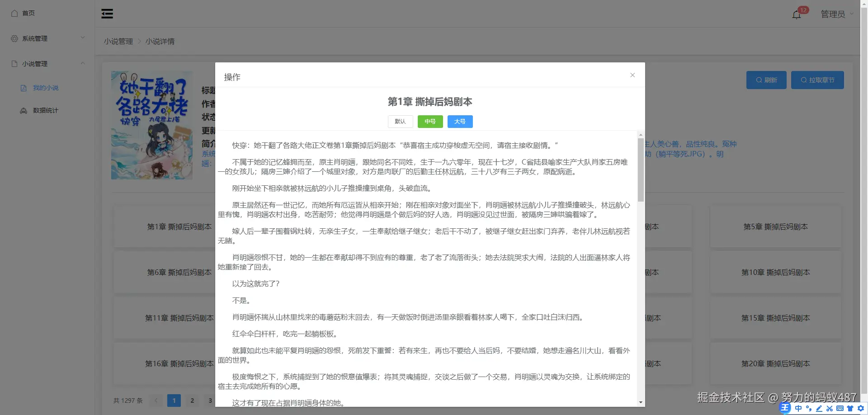This screenshot has height=415, width=868.
Task: Click the scissors screenshot icon in IME bar
Action: (x=830, y=408)
